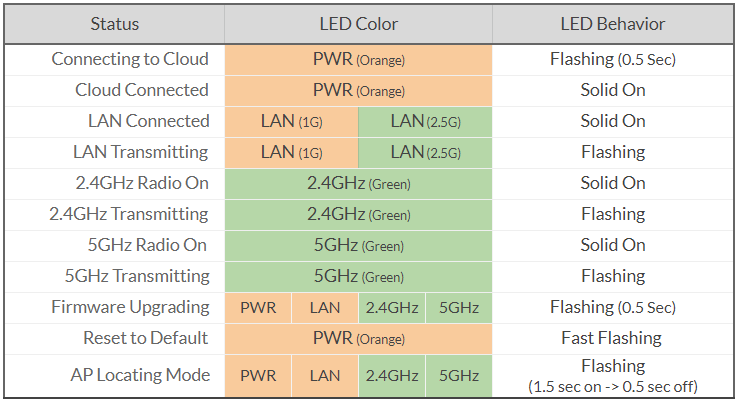Click LAN cell in AP Locating Mode row

pyautogui.click(x=325, y=375)
